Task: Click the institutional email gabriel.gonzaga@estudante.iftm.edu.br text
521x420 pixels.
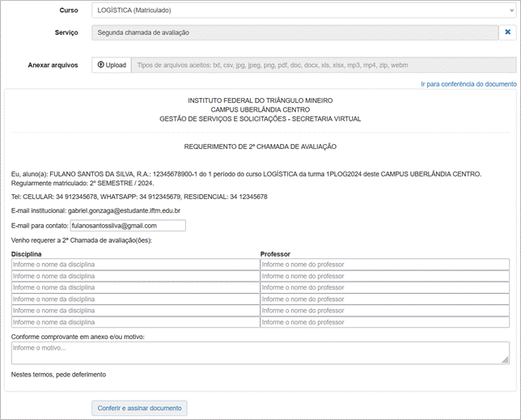Action: (x=124, y=210)
